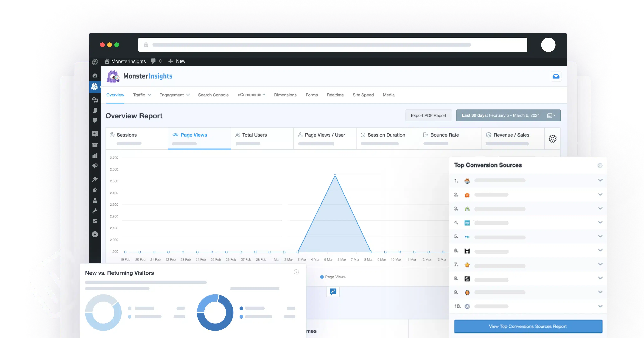The height and width of the screenshot is (338, 644).
Task: Click the comments bubble in admin bar
Action: pos(153,61)
